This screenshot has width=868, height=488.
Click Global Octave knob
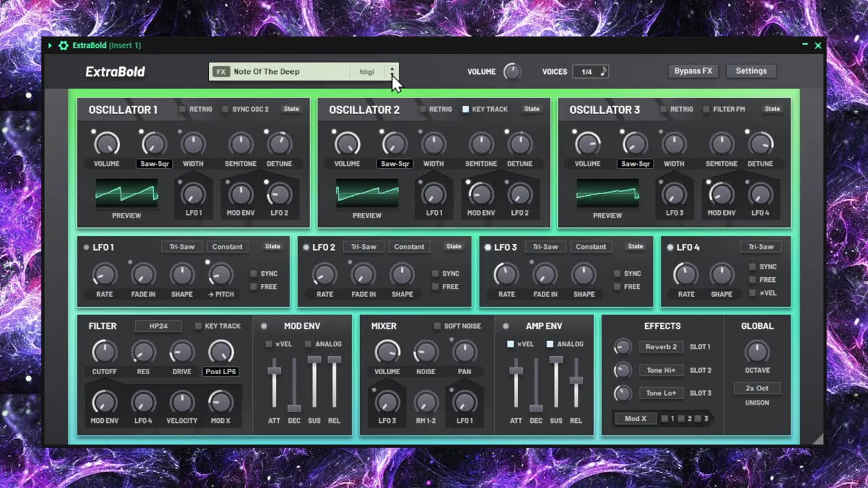pos(757,352)
